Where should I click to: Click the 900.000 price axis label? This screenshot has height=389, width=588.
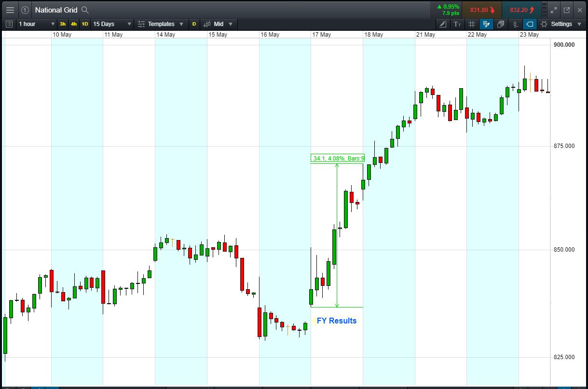[x=564, y=45]
